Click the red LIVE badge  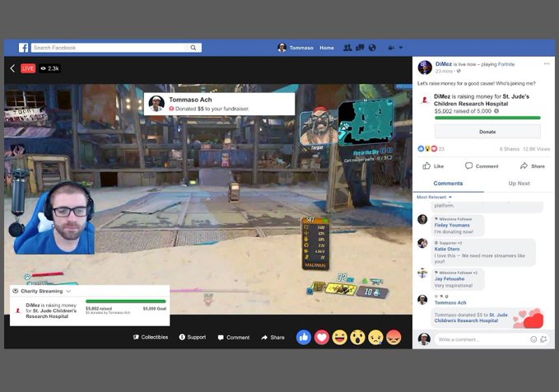(x=28, y=68)
